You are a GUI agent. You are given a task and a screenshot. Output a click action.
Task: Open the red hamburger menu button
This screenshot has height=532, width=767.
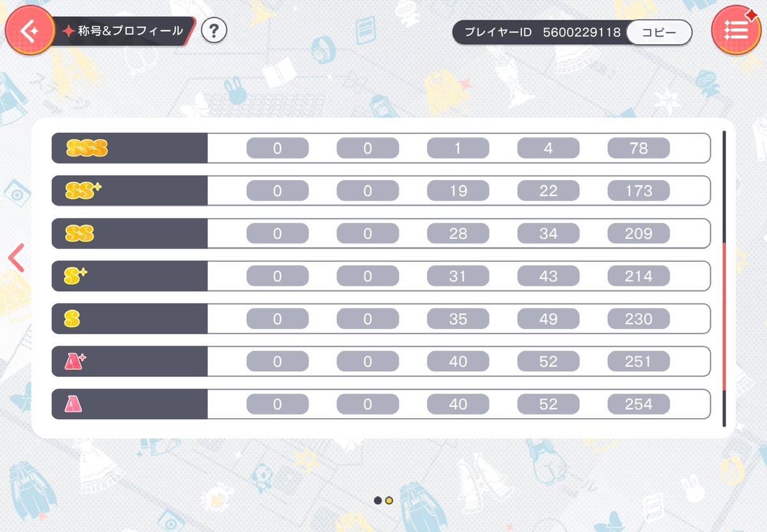click(736, 31)
